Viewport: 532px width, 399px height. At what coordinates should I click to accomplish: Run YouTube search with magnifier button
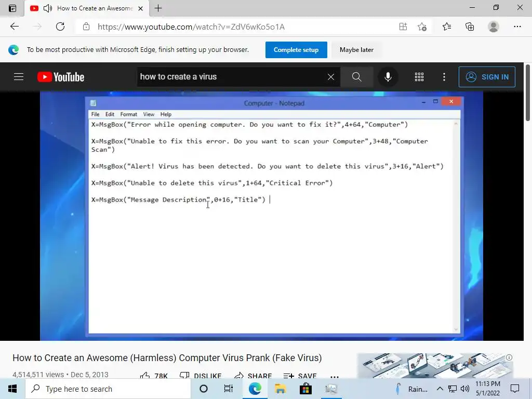356,77
